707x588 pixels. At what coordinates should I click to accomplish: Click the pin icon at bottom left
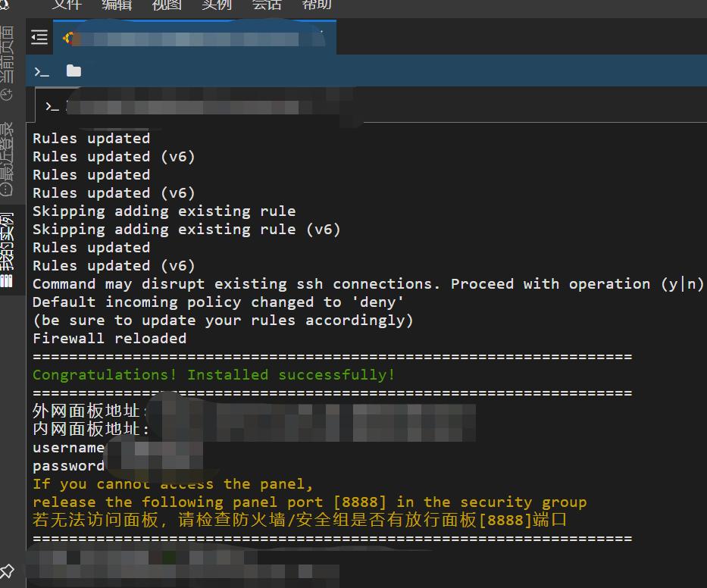pos(8,571)
